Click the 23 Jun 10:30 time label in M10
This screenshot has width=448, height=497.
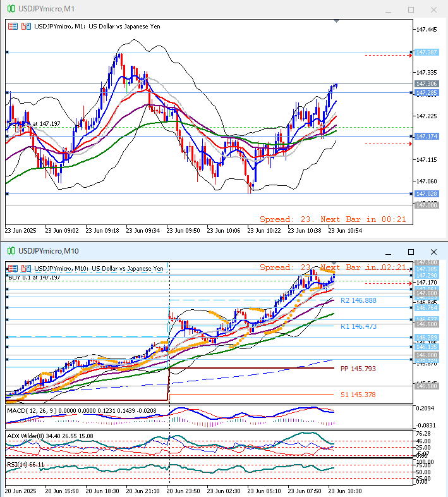[345, 491]
